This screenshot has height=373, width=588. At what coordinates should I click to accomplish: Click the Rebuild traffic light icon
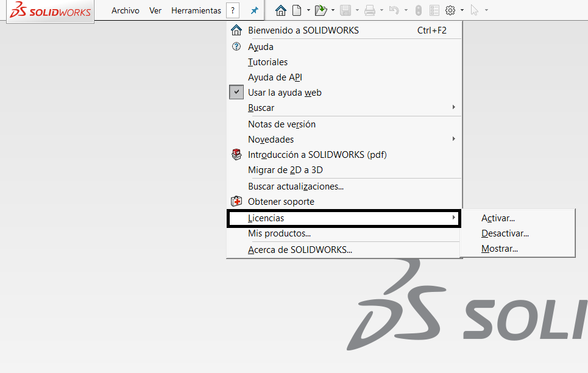[x=419, y=10]
